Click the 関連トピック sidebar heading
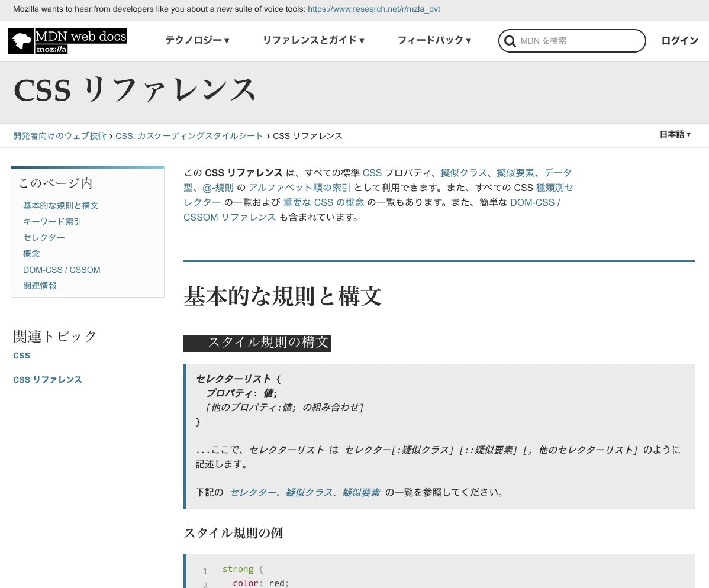 54,336
